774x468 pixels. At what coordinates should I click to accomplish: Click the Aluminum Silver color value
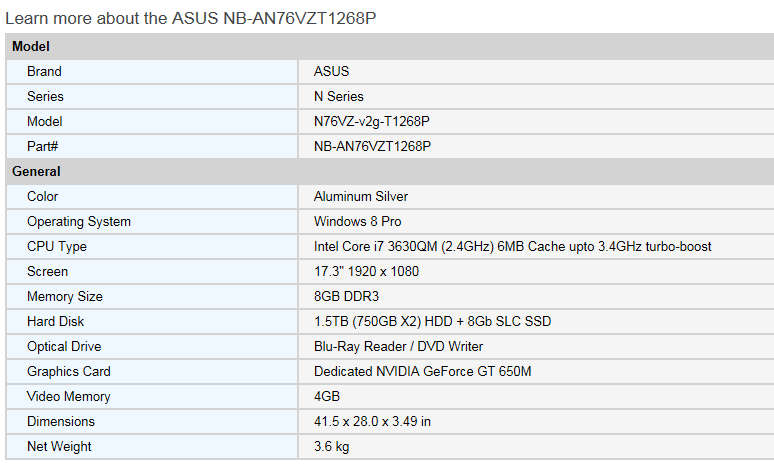361,196
